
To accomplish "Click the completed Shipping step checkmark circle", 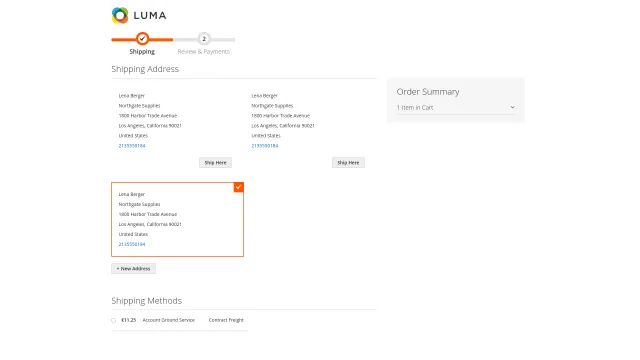I will 142,39.
